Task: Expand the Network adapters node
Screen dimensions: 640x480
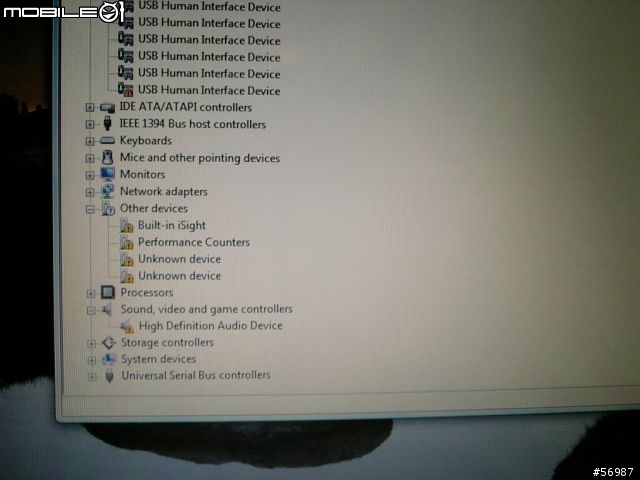Action: tap(90, 192)
